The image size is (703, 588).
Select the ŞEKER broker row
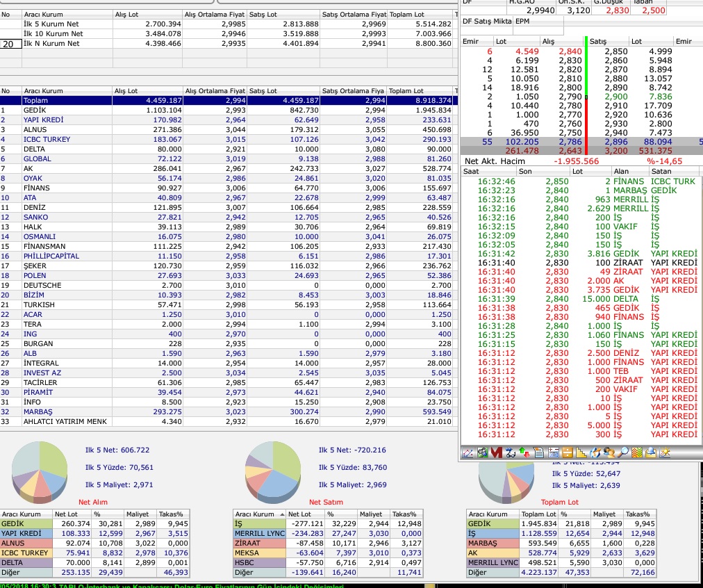coord(229,266)
